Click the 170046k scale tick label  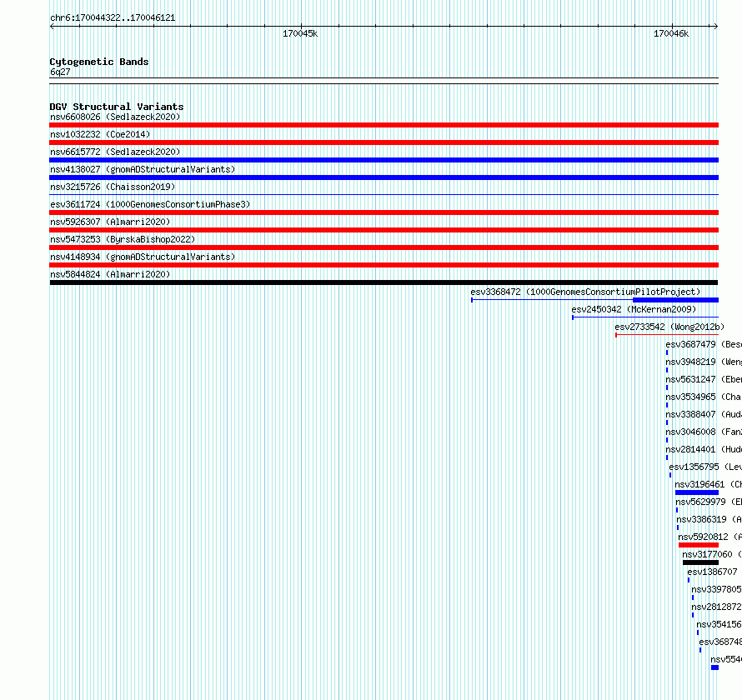coord(671,33)
